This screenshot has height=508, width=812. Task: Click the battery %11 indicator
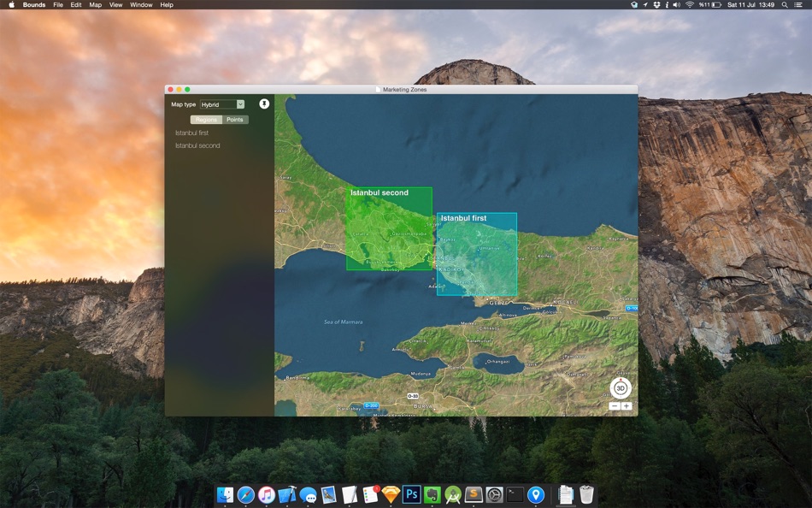click(x=710, y=4)
